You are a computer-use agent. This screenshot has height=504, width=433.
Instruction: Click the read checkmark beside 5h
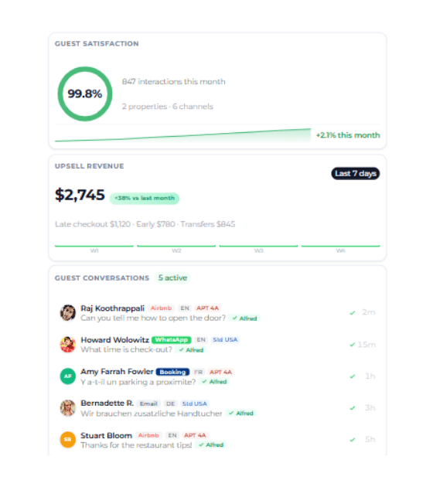point(353,440)
